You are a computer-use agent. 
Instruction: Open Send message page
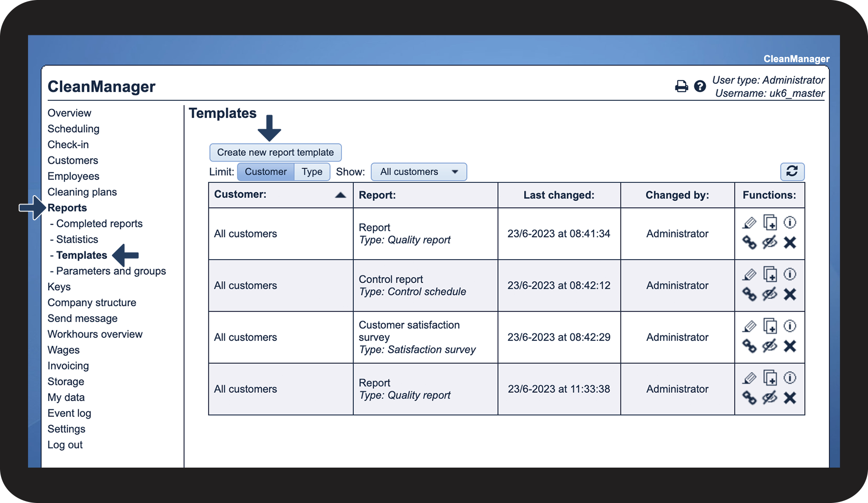(x=83, y=319)
